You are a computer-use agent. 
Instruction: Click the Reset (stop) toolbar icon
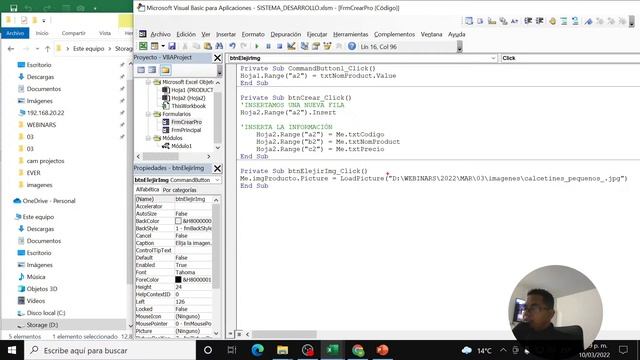coord(280,47)
